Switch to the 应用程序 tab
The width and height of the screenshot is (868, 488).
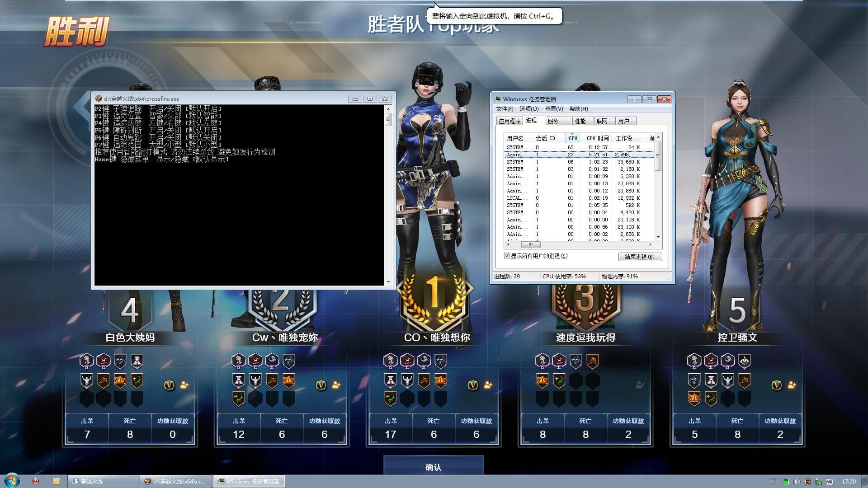[x=509, y=121]
